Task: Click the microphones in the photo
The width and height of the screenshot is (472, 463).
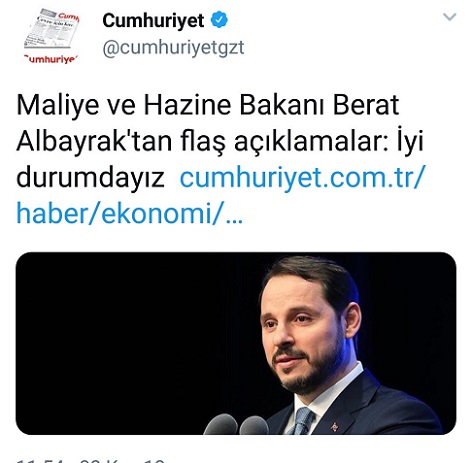Action: 237,425
